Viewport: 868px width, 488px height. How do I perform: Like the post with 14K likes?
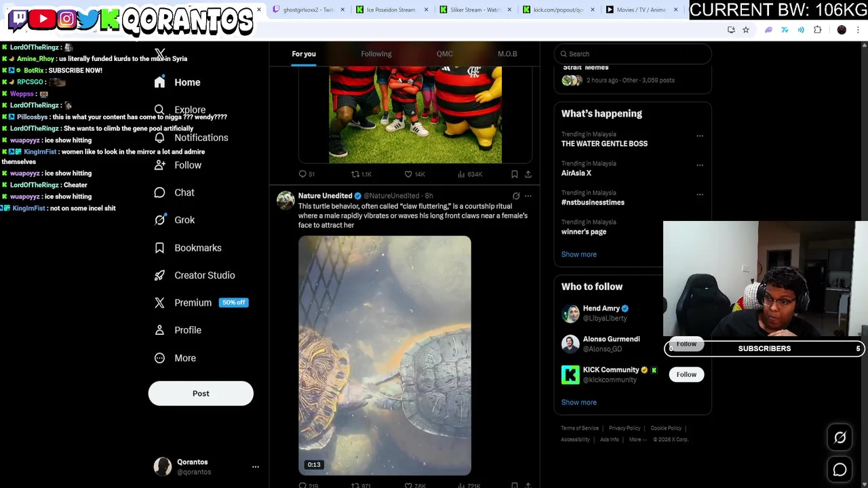coord(414,174)
